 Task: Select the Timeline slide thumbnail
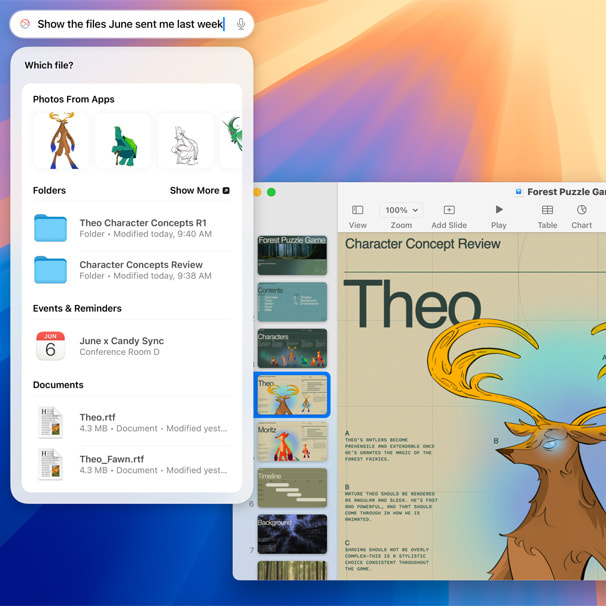tap(292, 487)
